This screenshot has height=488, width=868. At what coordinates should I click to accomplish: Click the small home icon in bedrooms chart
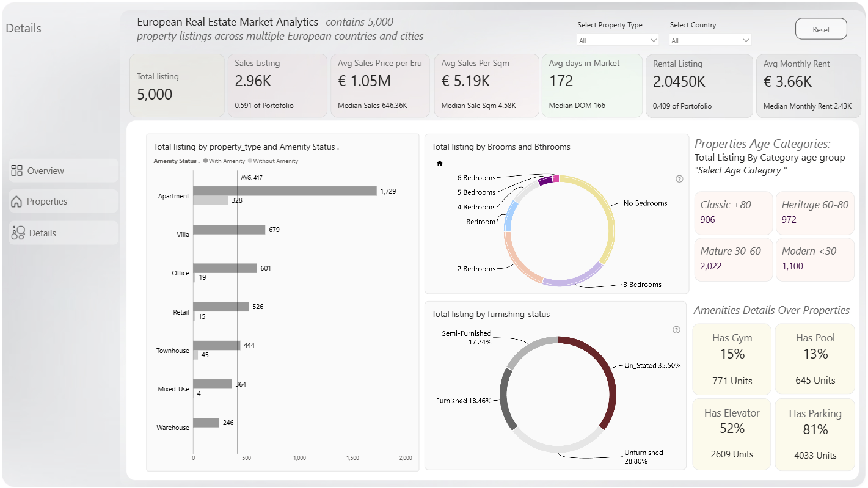[x=440, y=163]
